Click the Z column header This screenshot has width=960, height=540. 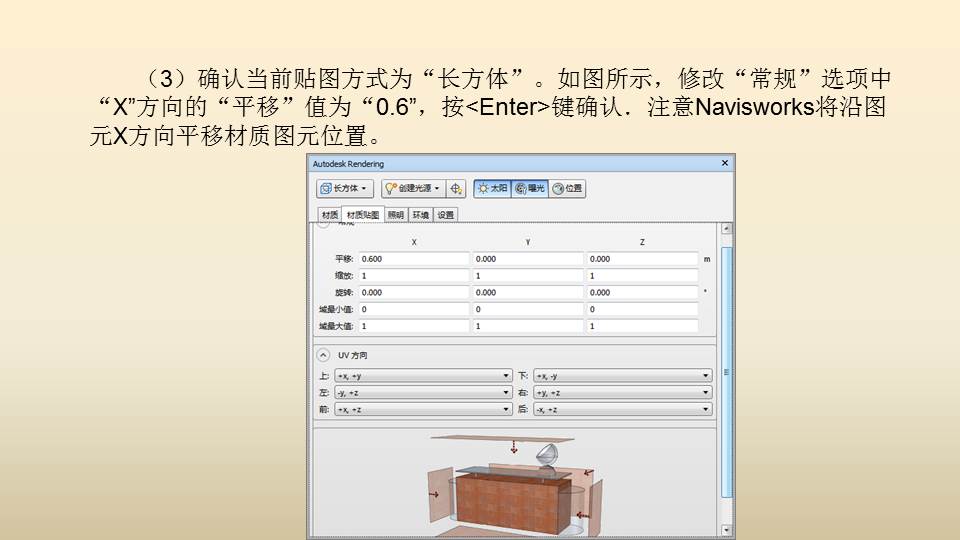[x=642, y=242]
